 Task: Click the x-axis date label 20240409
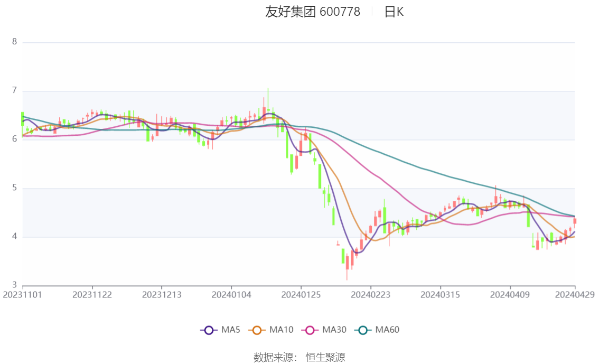[510, 295]
